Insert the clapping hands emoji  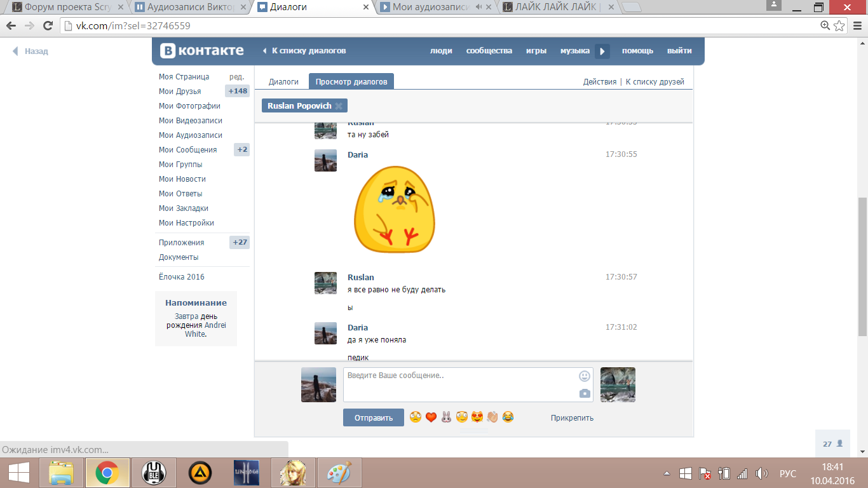click(x=492, y=417)
